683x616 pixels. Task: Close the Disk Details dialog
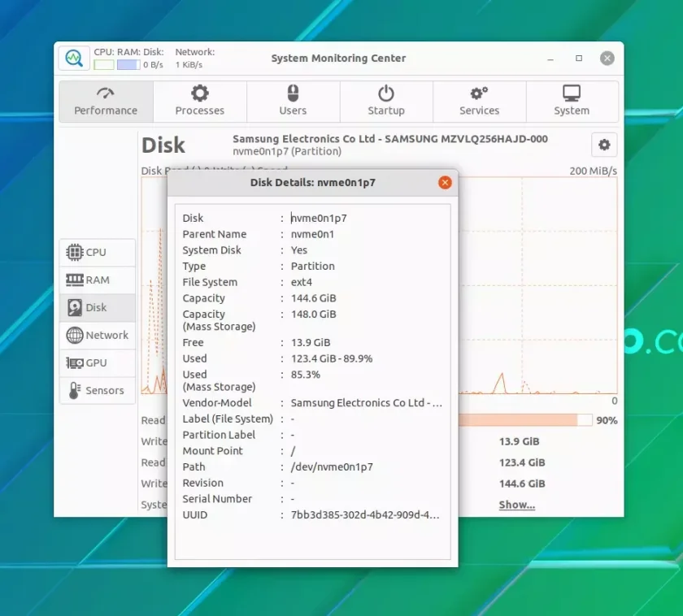(445, 182)
